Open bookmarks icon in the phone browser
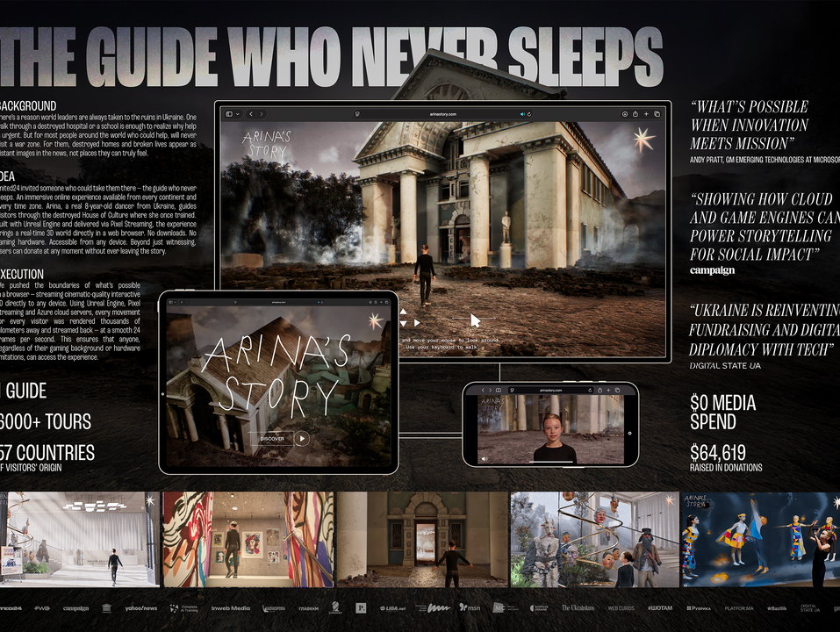This screenshot has width=840, height=632. click(x=499, y=391)
